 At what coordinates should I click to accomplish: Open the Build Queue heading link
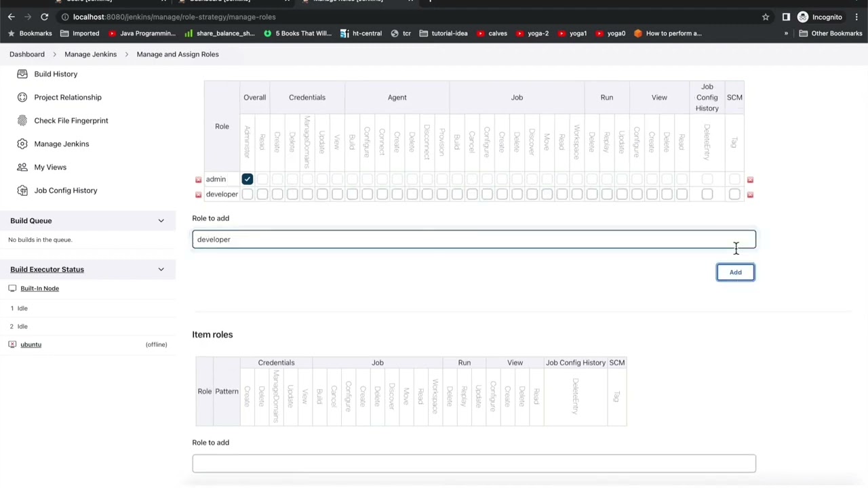31,221
